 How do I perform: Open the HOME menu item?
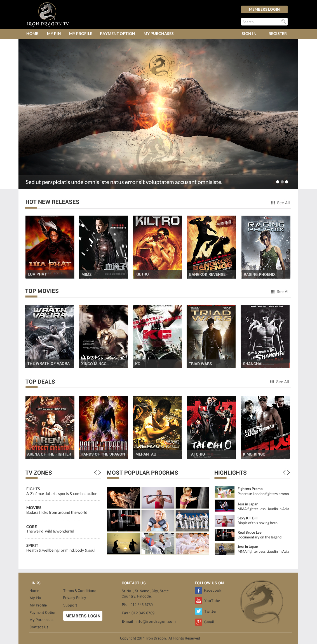point(32,34)
